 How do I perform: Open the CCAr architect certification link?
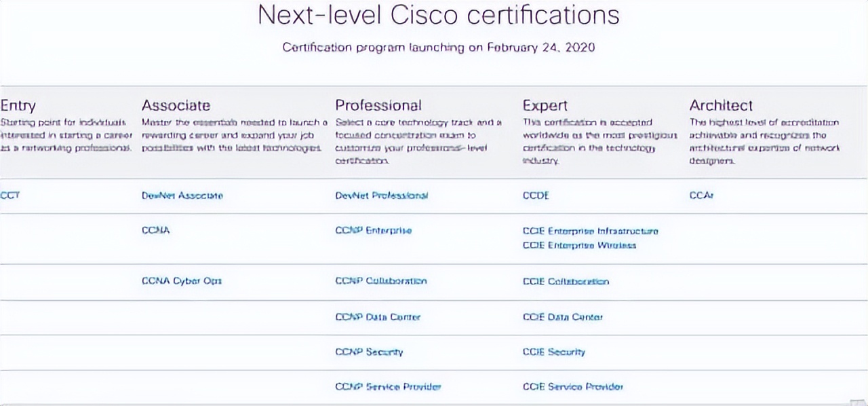point(701,196)
